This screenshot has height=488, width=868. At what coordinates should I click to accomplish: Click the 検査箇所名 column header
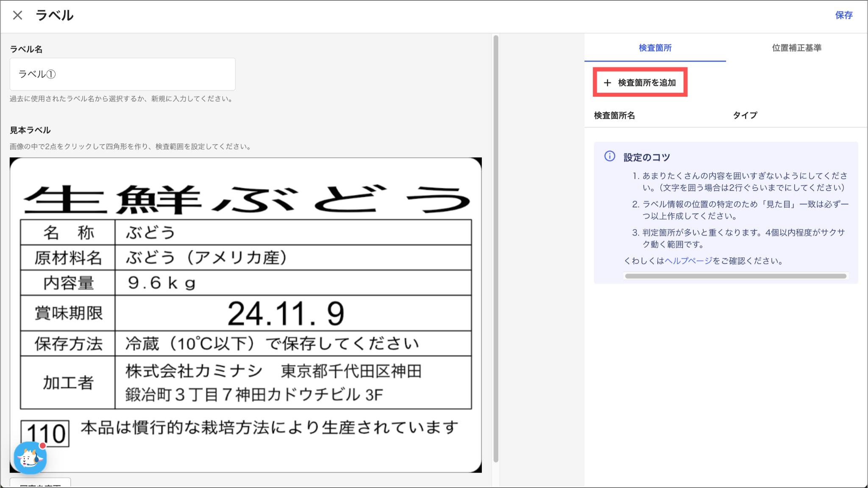pyautogui.click(x=614, y=115)
